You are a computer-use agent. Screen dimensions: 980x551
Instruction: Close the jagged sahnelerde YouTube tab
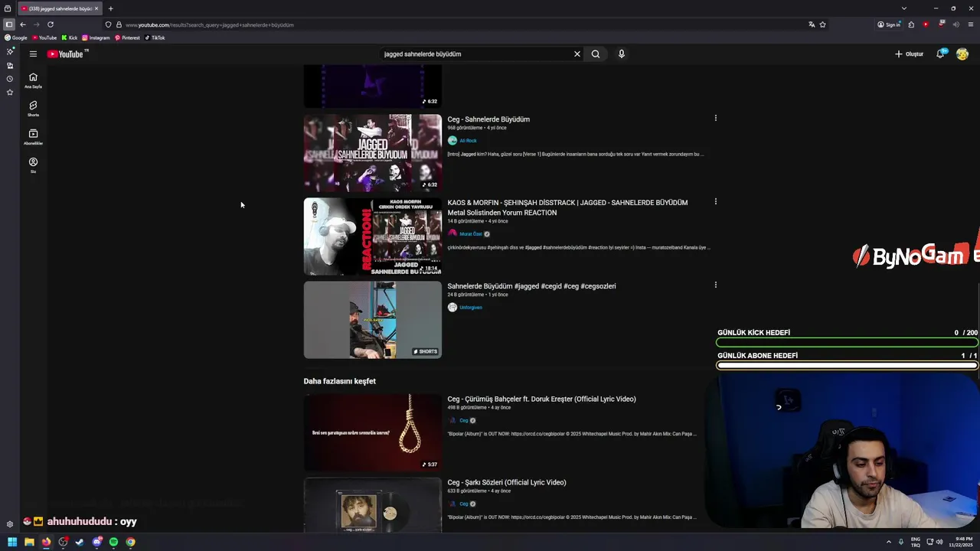96,8
